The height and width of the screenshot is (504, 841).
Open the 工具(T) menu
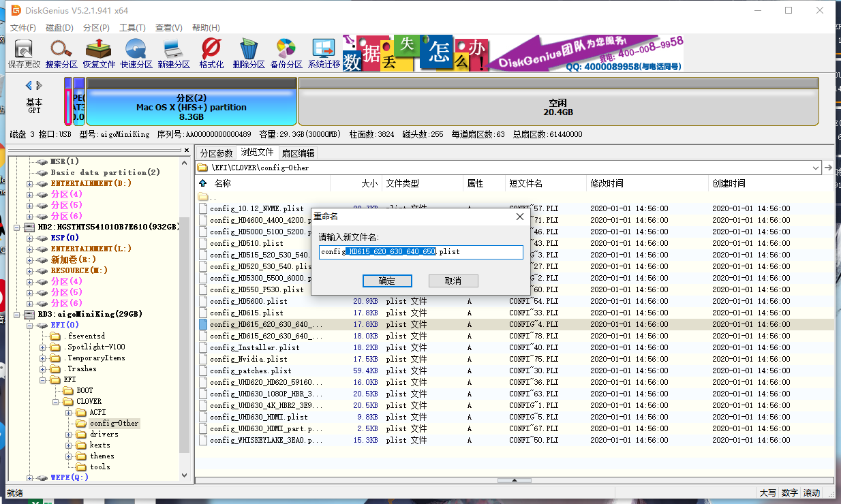tap(132, 28)
